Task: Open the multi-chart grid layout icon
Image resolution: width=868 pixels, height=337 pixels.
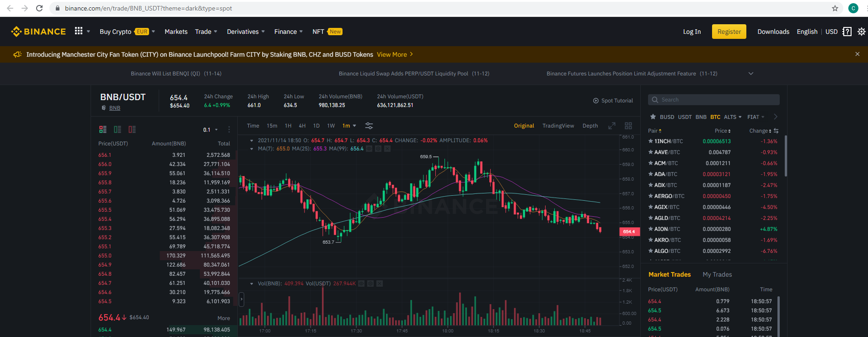Action: pyautogui.click(x=628, y=126)
